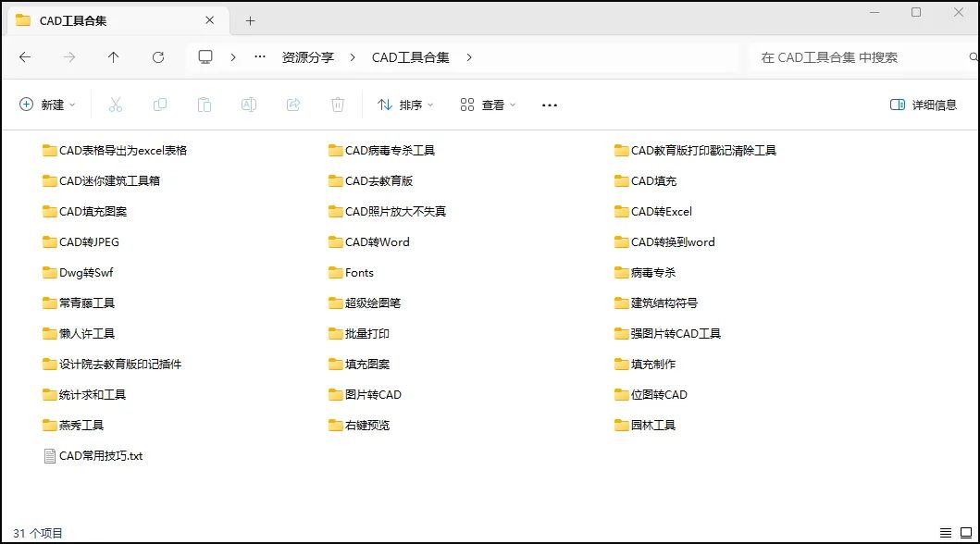This screenshot has height=544, width=980.
Task: Click the forward navigation arrow
Action: click(x=69, y=57)
